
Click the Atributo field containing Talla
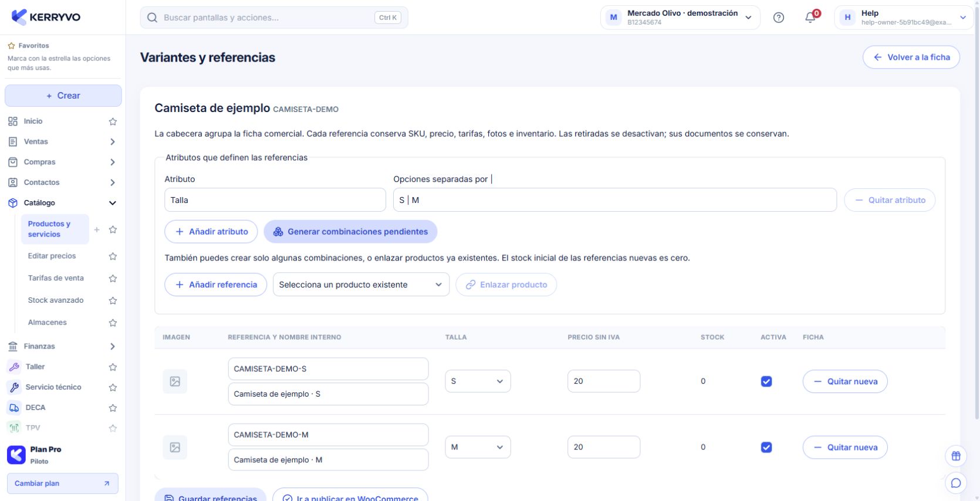coord(275,200)
